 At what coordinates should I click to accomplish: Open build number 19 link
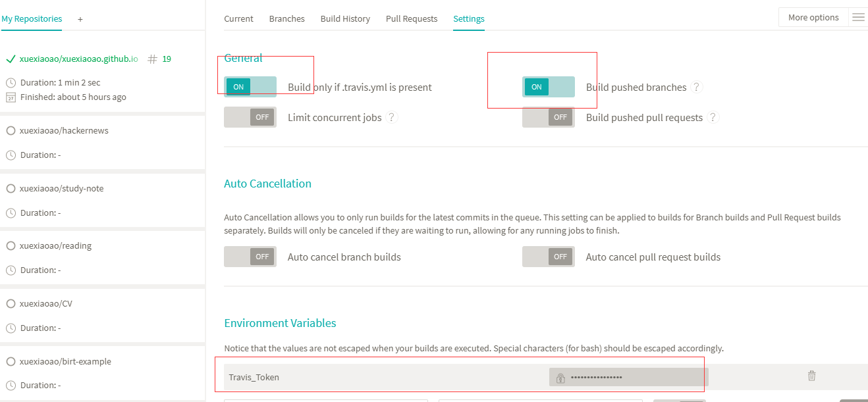point(167,59)
